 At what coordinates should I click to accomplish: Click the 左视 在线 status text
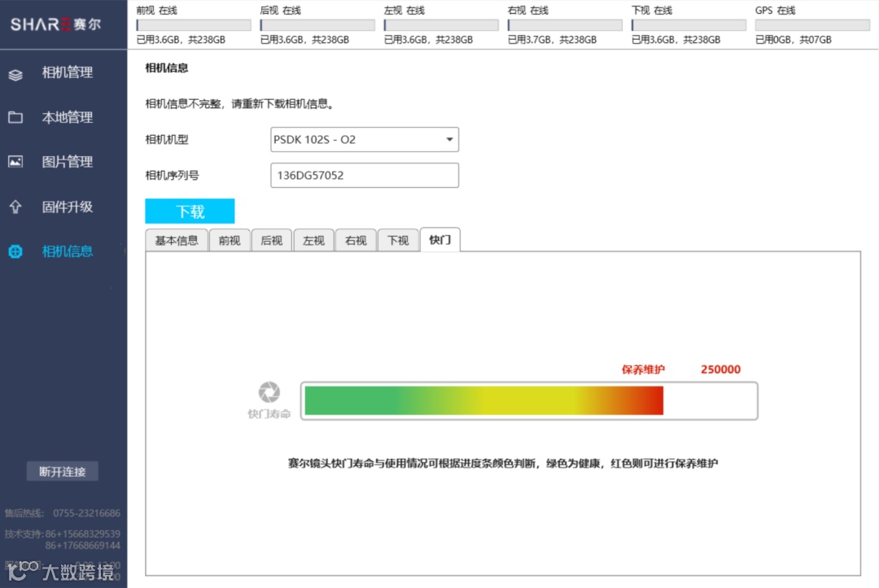point(405,11)
